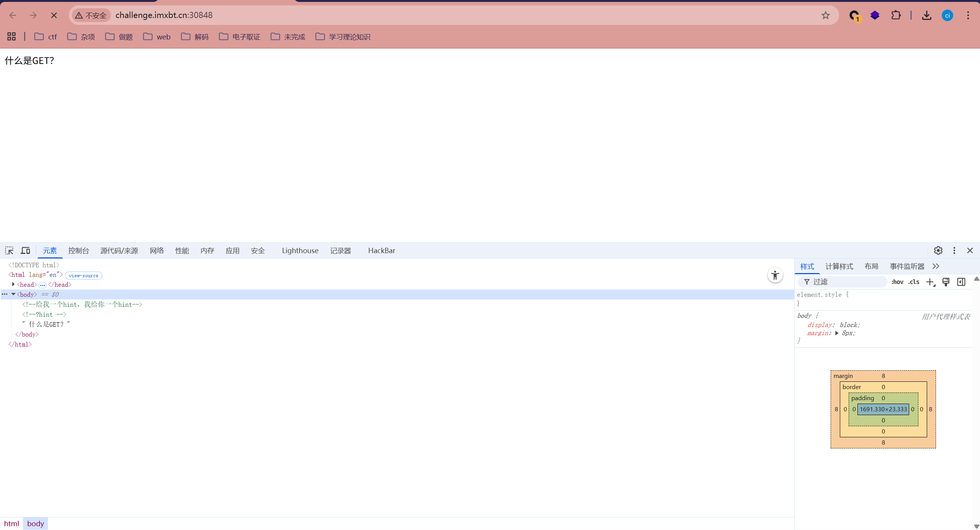Stop page loading with X button
The width and height of the screenshot is (980, 530).
[x=54, y=15]
